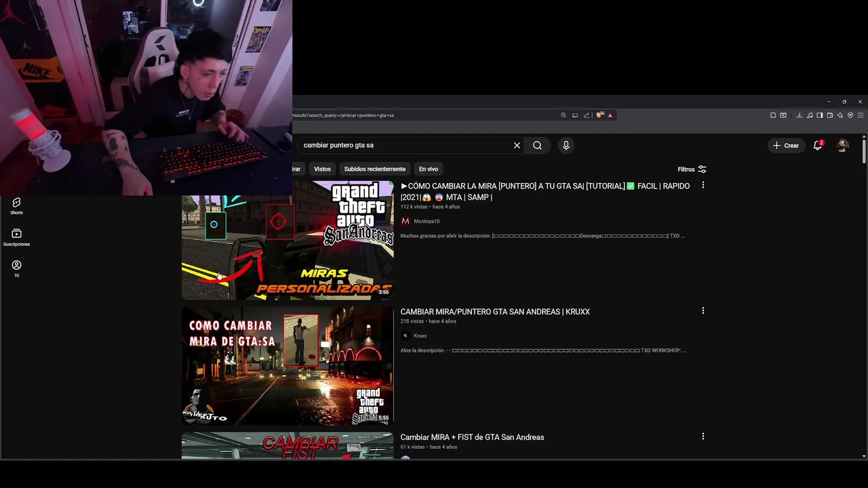The height and width of the screenshot is (488, 868).
Task: Select the En vivo filter chip
Action: (428, 169)
